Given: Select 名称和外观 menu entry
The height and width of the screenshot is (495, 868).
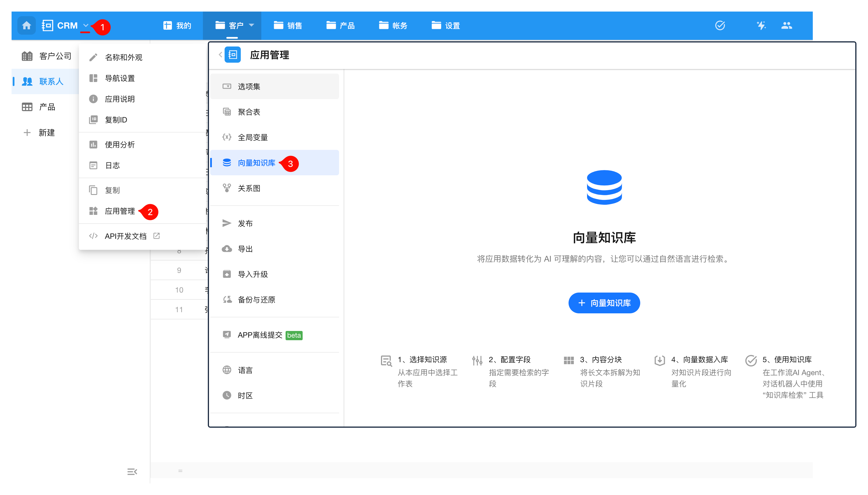Looking at the screenshot, I should pyautogui.click(x=123, y=57).
